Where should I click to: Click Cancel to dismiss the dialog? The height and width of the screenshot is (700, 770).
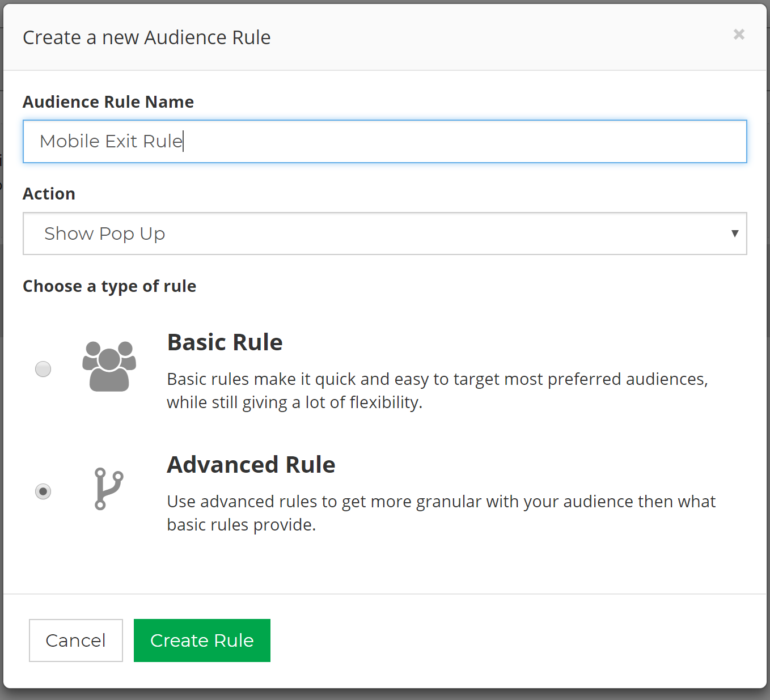(x=75, y=640)
